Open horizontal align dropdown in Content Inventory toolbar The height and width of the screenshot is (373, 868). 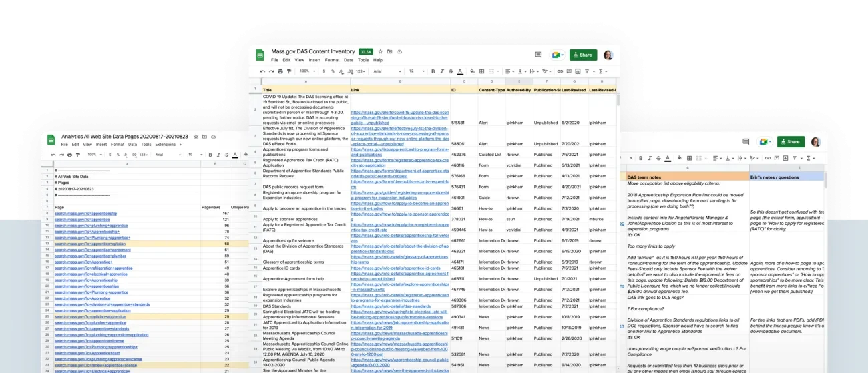pos(510,71)
